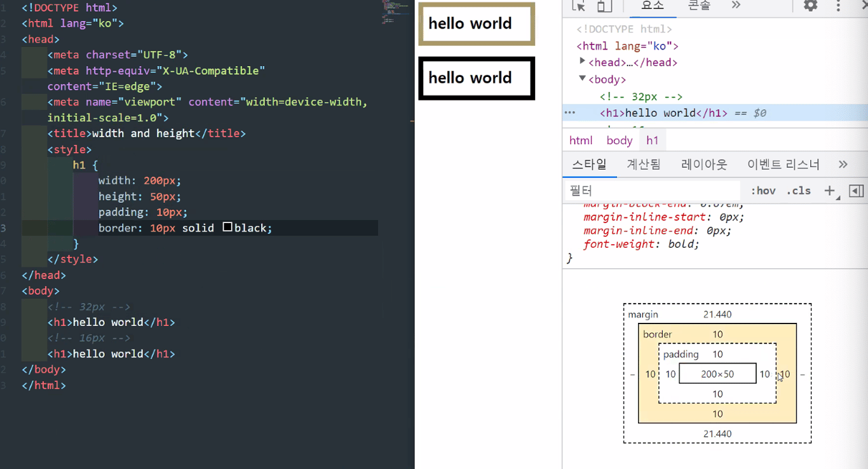Show more style pane tabs chevron
Image resolution: width=868 pixels, height=469 pixels.
pyautogui.click(x=843, y=165)
